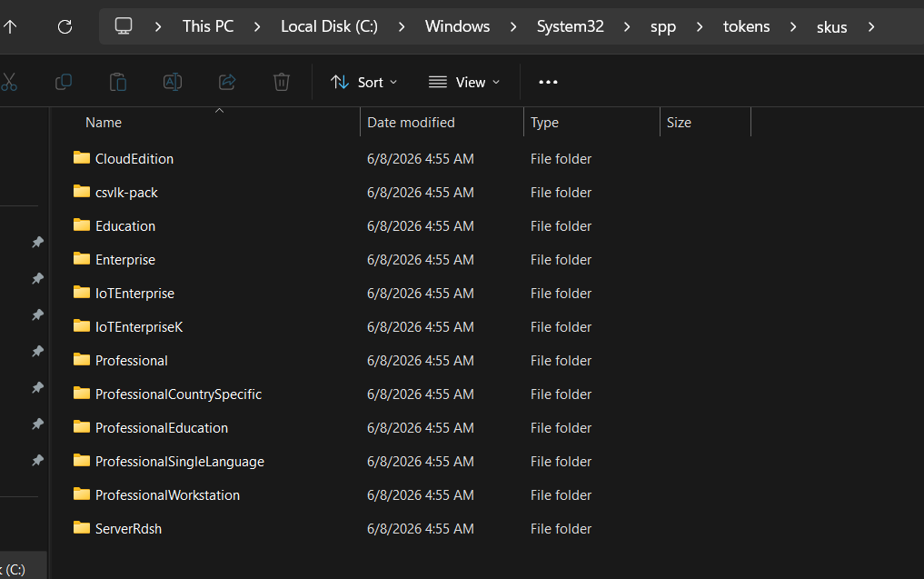Select the ProfessionalEducation folder
Viewport: 924px width, 579px height.
pos(162,427)
